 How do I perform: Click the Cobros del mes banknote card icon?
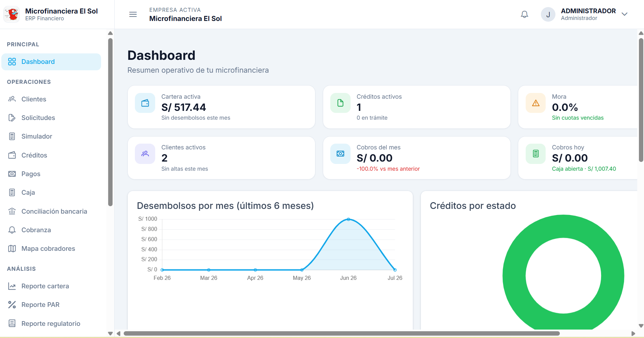point(340,154)
